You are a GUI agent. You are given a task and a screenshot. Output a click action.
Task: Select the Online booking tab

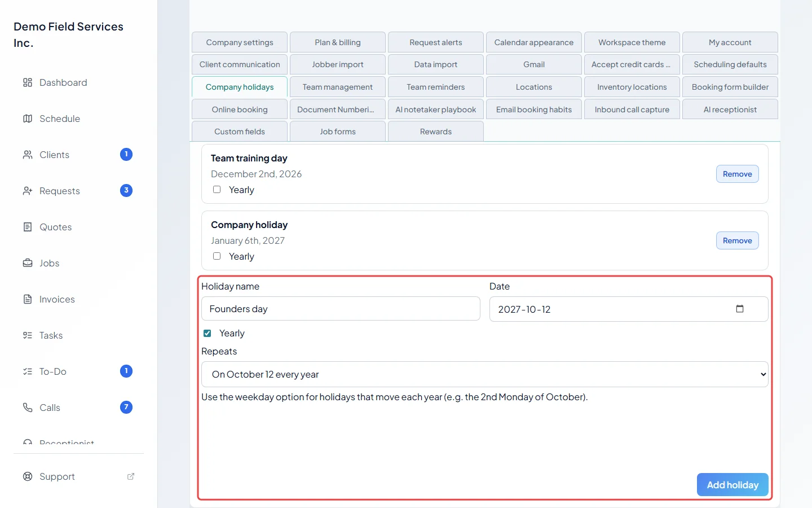(240, 110)
